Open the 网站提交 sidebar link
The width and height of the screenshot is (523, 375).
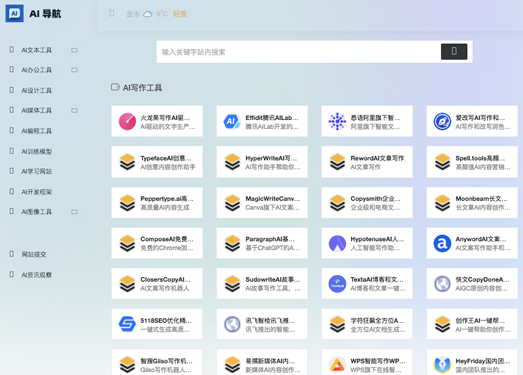(34, 255)
